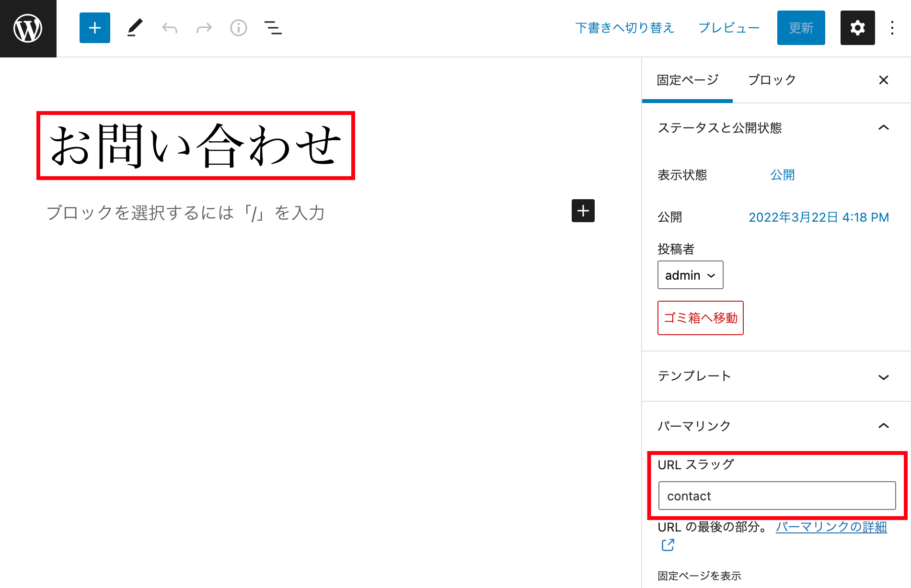Screen dimensions: 911x588
Task: Open the admin author dropdown
Action: 691,275
